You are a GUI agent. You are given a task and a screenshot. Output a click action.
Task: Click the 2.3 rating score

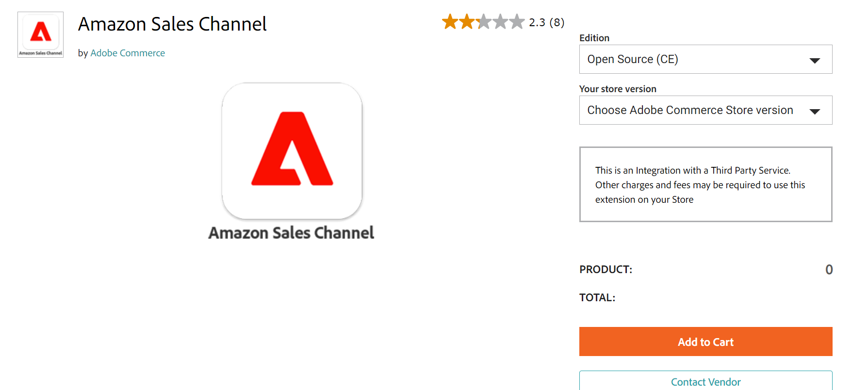pos(537,22)
